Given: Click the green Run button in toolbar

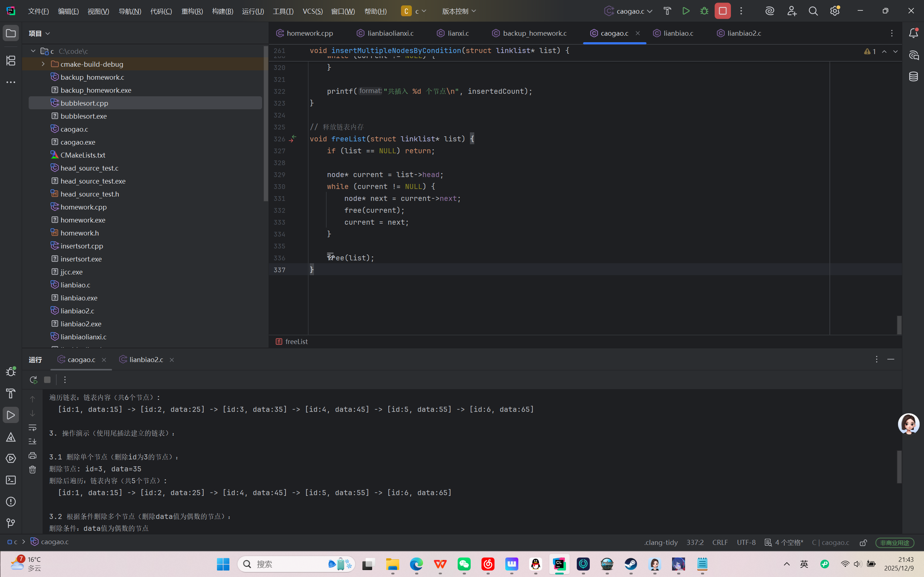Looking at the screenshot, I should 686,11.
